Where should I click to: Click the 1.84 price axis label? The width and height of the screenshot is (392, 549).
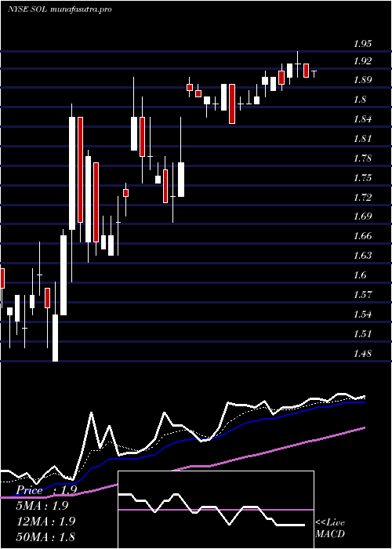[x=362, y=120]
